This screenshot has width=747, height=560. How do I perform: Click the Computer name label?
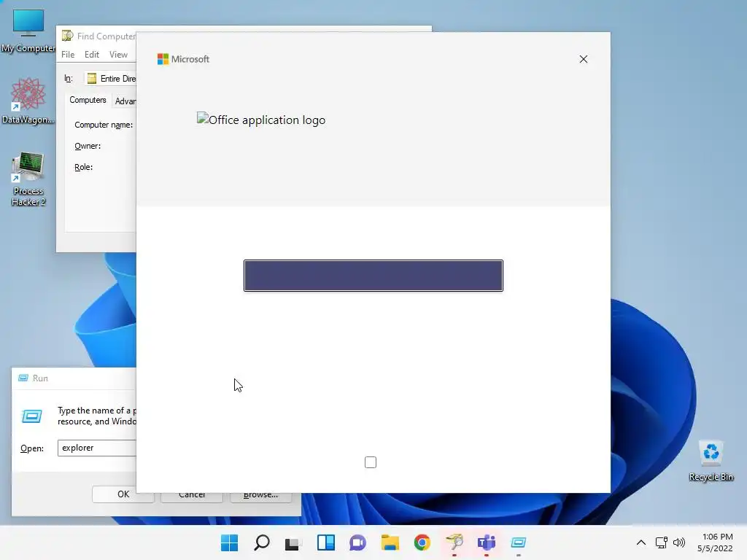[104, 125]
